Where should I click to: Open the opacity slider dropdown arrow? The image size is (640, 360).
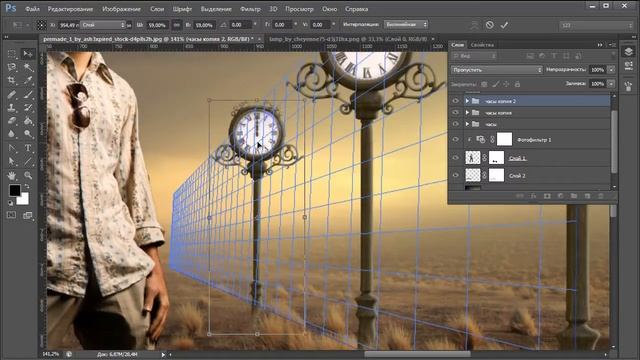click(611, 70)
